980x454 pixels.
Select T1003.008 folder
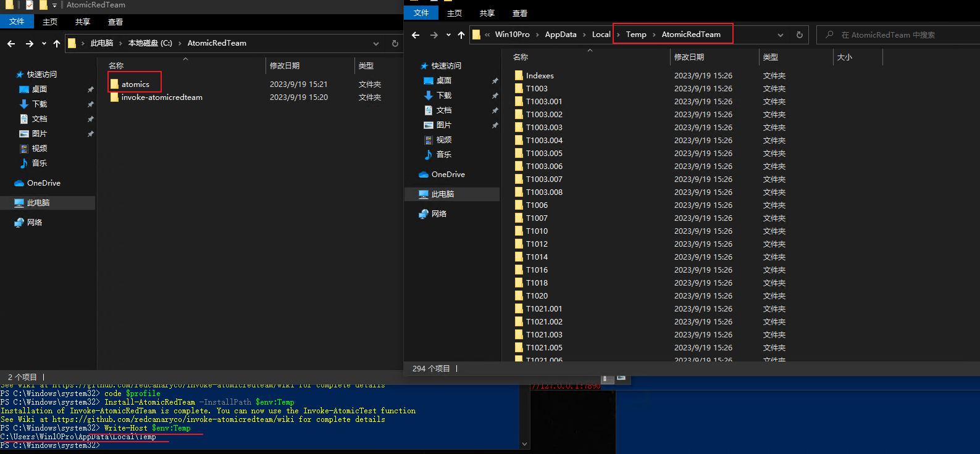pyautogui.click(x=544, y=192)
